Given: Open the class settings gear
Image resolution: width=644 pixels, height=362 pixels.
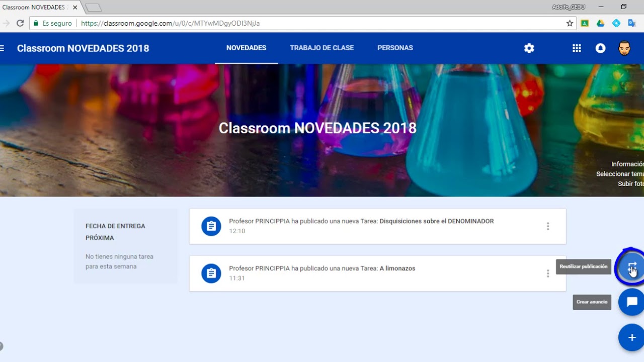Looking at the screenshot, I should [529, 48].
